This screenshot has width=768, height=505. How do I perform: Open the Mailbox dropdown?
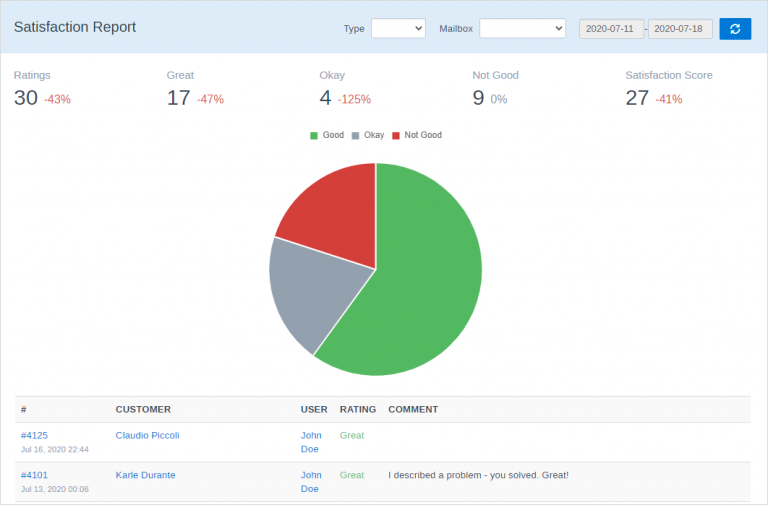click(522, 28)
